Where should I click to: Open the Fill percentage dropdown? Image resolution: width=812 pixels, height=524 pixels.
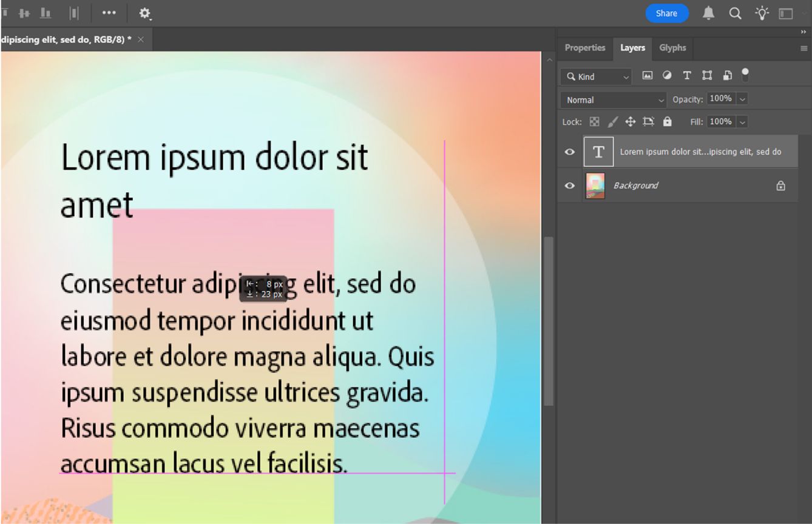[741, 121]
